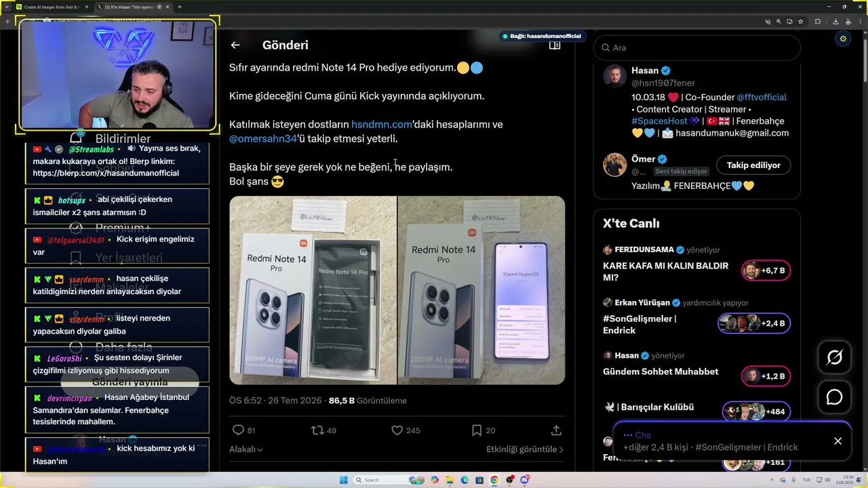Open new browser tab with plus button

pyautogui.click(x=180, y=7)
